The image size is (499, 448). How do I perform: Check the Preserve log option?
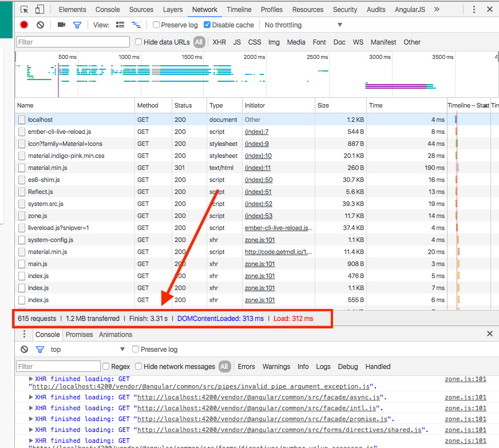(x=156, y=25)
